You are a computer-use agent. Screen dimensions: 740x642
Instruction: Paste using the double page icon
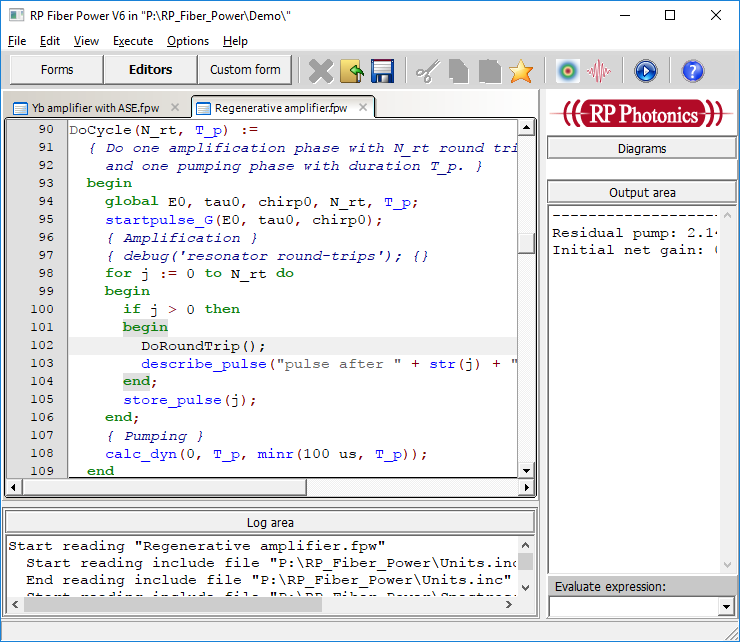coord(489,71)
